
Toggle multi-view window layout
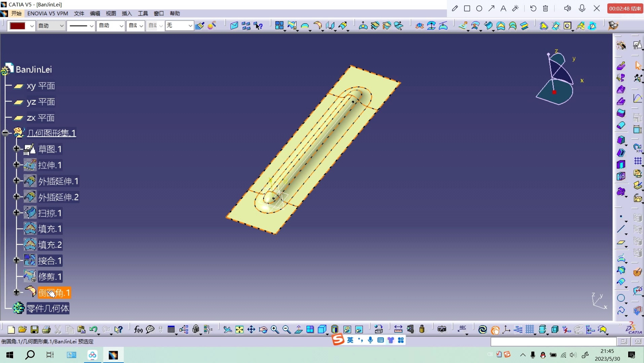pos(310,330)
